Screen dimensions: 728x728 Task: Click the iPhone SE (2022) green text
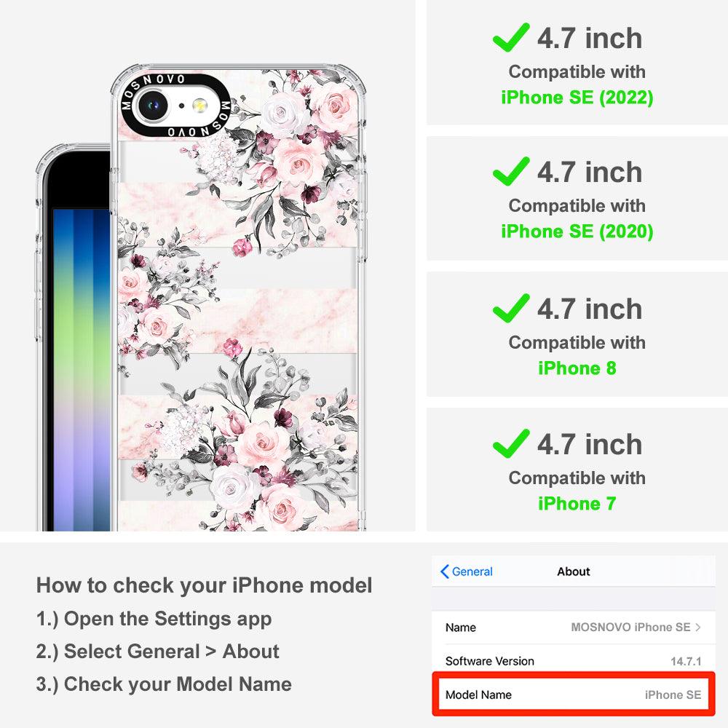tap(577, 98)
